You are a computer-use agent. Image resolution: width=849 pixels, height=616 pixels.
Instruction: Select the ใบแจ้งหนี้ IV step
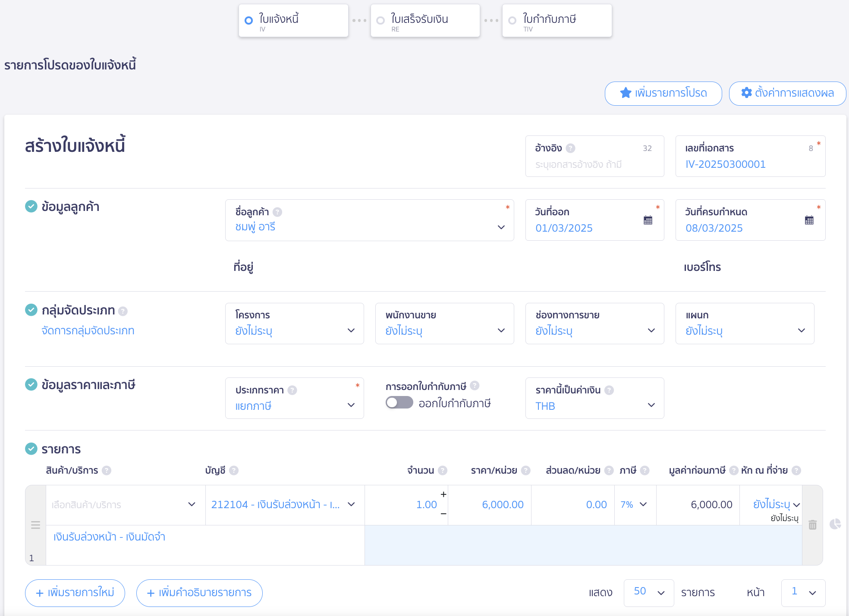[x=293, y=21]
